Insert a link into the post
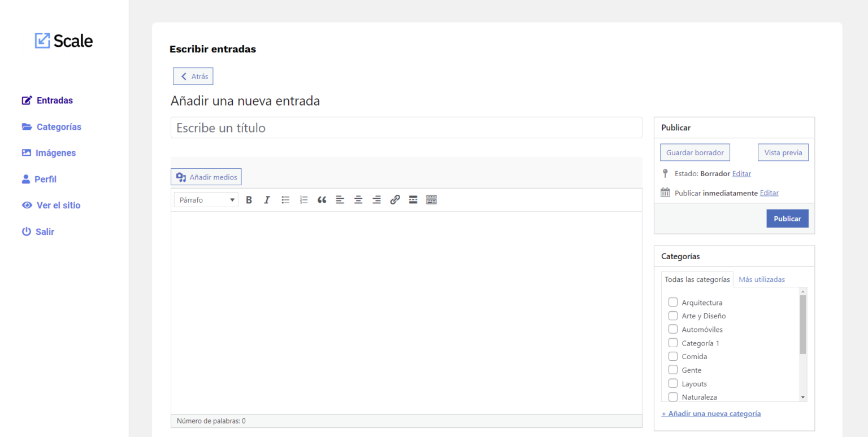 click(x=394, y=199)
